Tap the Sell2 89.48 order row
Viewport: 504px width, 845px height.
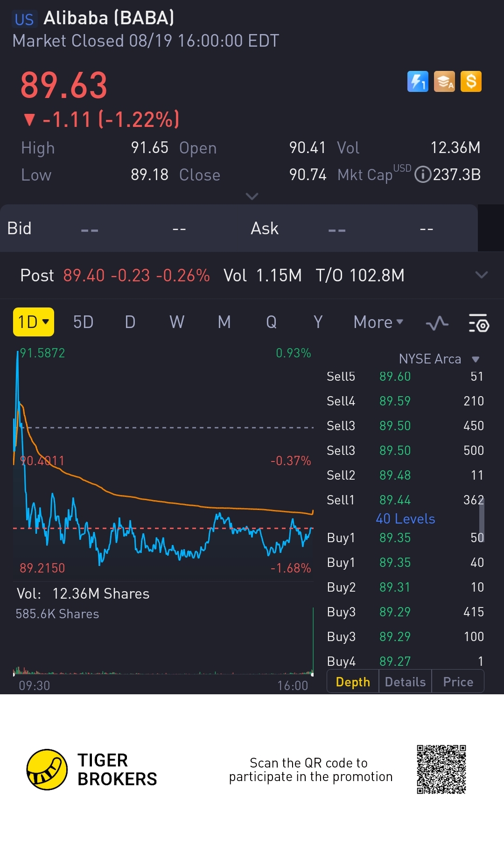click(405, 475)
